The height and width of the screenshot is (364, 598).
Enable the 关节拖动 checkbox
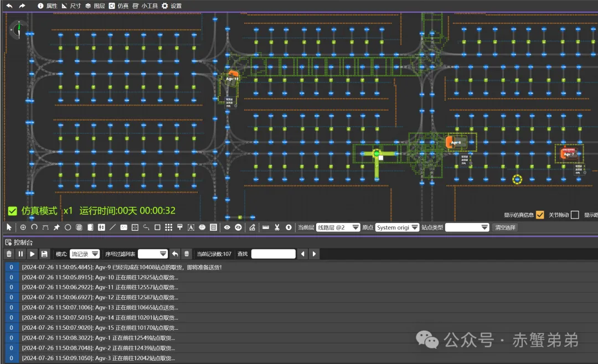(x=575, y=215)
